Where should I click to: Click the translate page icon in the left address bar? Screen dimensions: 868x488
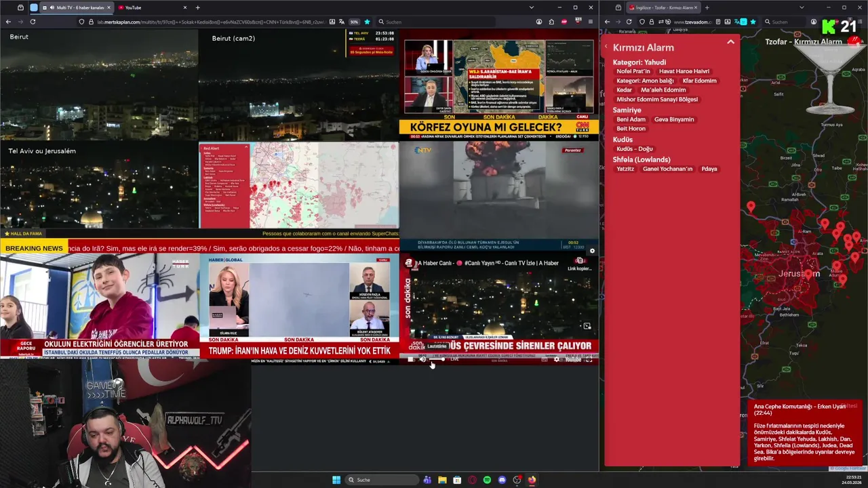(x=342, y=22)
